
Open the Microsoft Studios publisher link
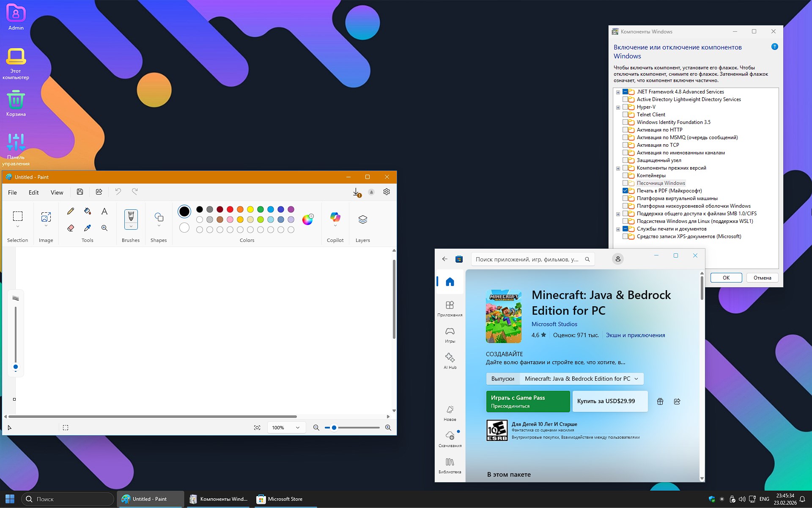(554, 324)
